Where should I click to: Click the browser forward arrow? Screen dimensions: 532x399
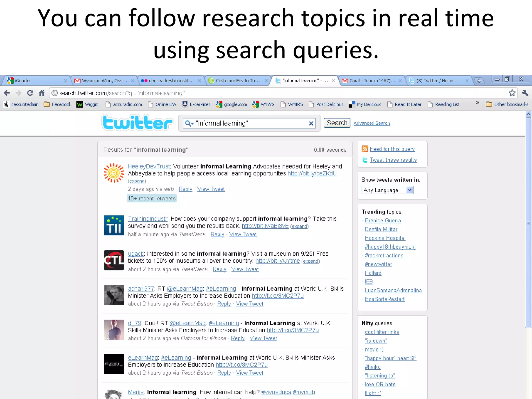coord(18,93)
